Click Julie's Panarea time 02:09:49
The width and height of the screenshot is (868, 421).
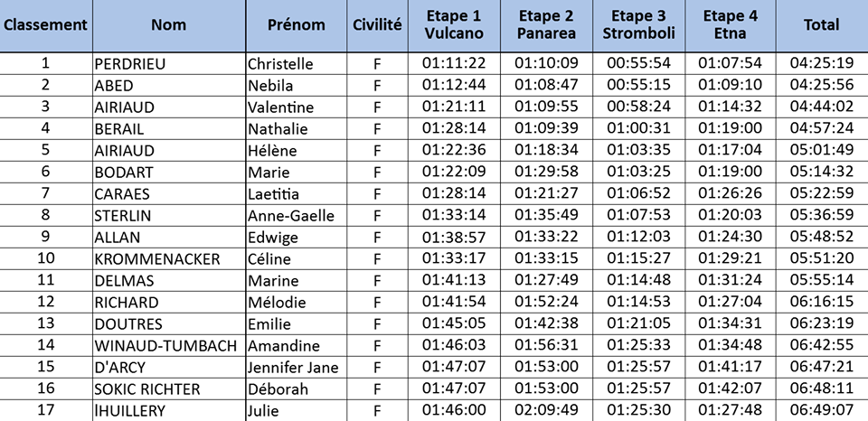(547, 411)
